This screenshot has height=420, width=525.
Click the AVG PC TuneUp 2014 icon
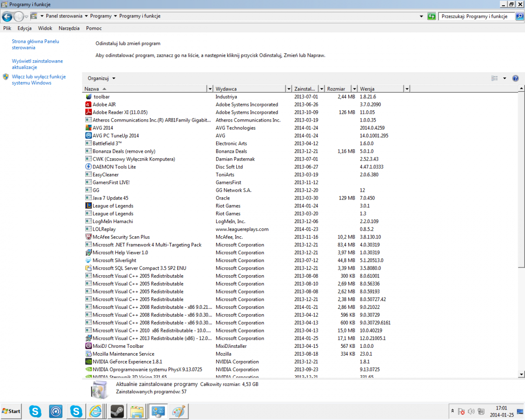coord(89,136)
